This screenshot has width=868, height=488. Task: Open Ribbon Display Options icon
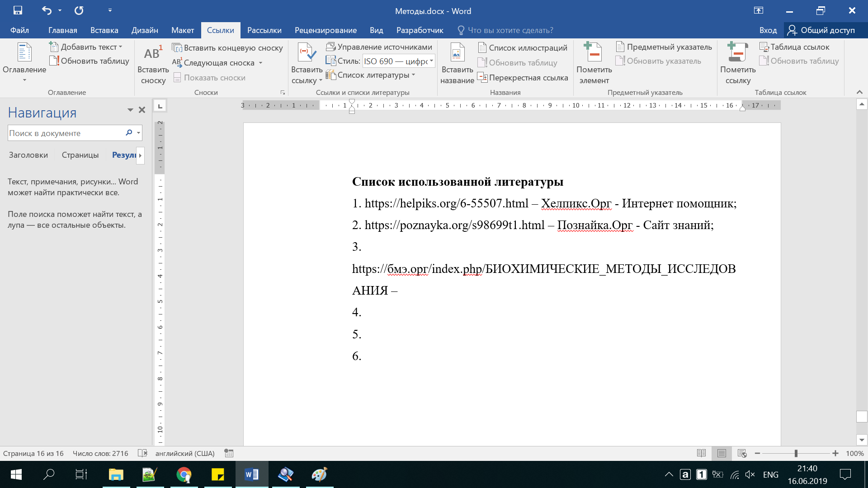(759, 10)
